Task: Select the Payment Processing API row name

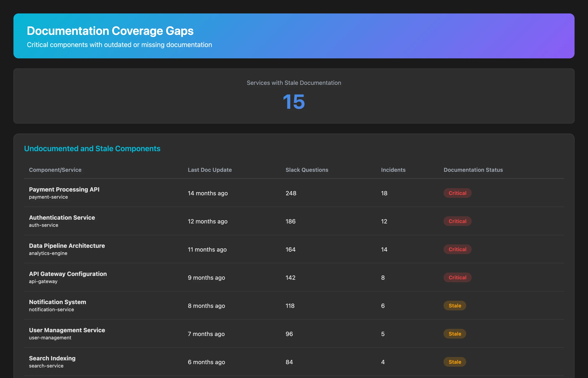Action: point(64,189)
